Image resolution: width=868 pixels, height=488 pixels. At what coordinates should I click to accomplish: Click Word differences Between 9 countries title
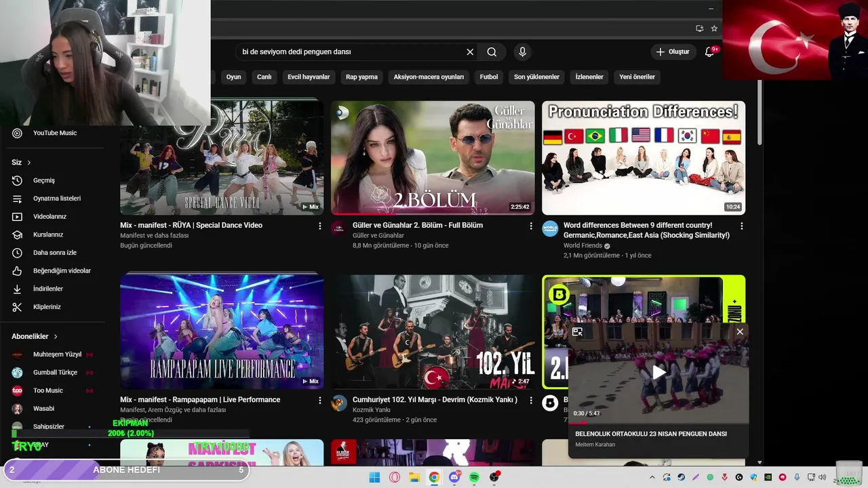click(646, 230)
